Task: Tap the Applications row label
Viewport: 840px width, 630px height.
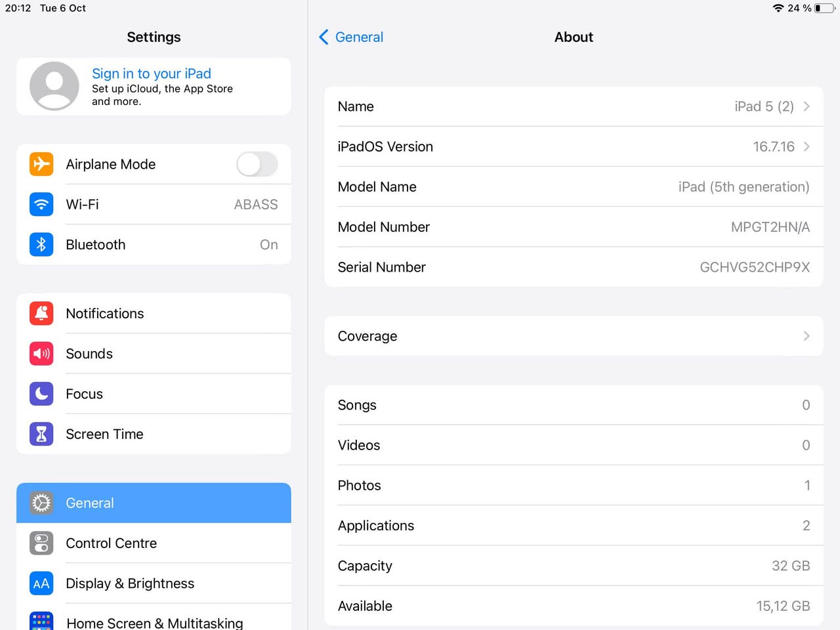Action: click(x=376, y=526)
